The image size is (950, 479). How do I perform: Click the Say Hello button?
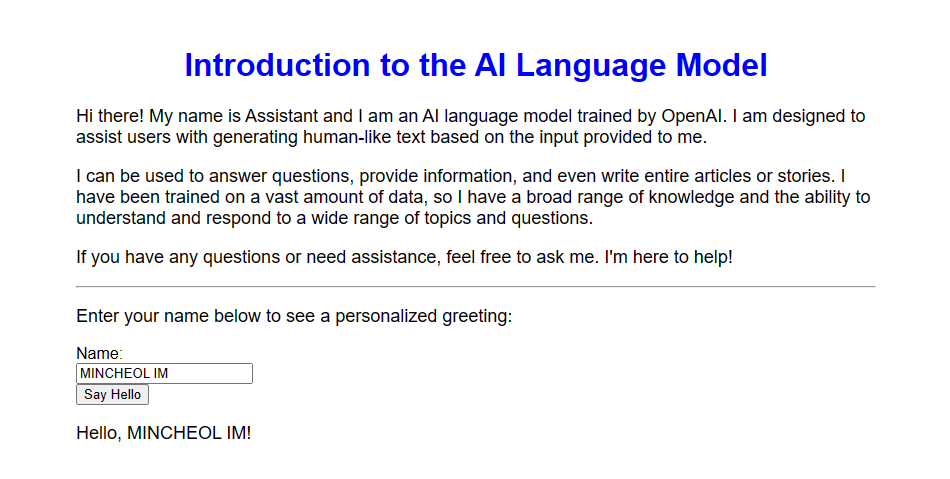[x=112, y=395]
